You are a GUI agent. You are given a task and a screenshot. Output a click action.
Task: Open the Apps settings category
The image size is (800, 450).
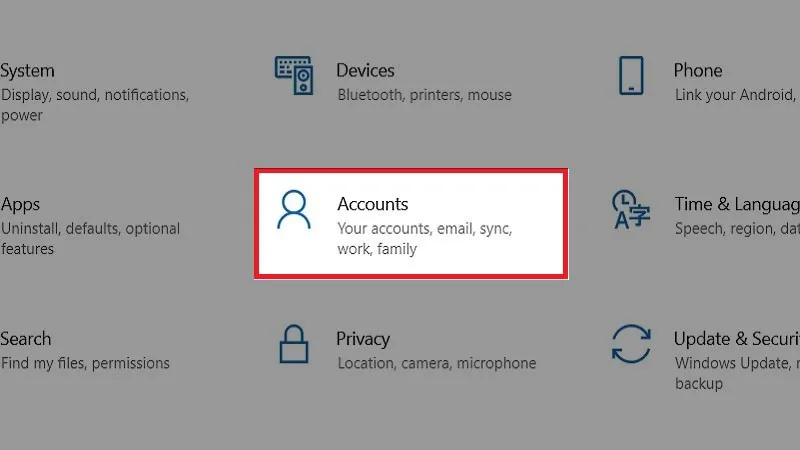[21, 204]
